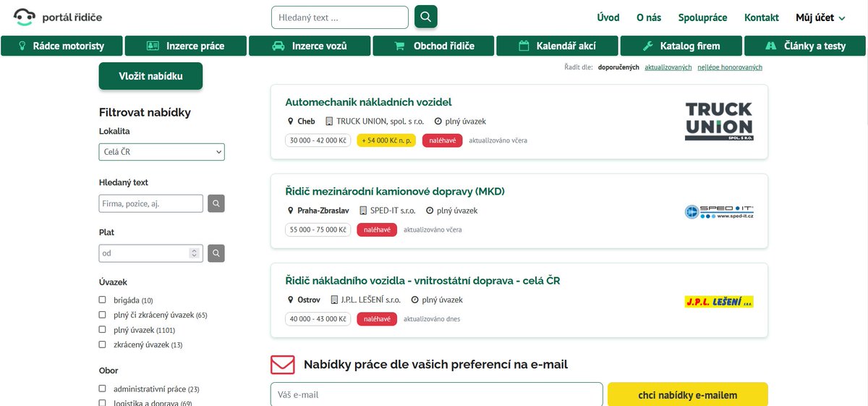868x406 pixels.
Task: Click clock icon in the Praha-Zbraslav listing
Action: point(430,211)
